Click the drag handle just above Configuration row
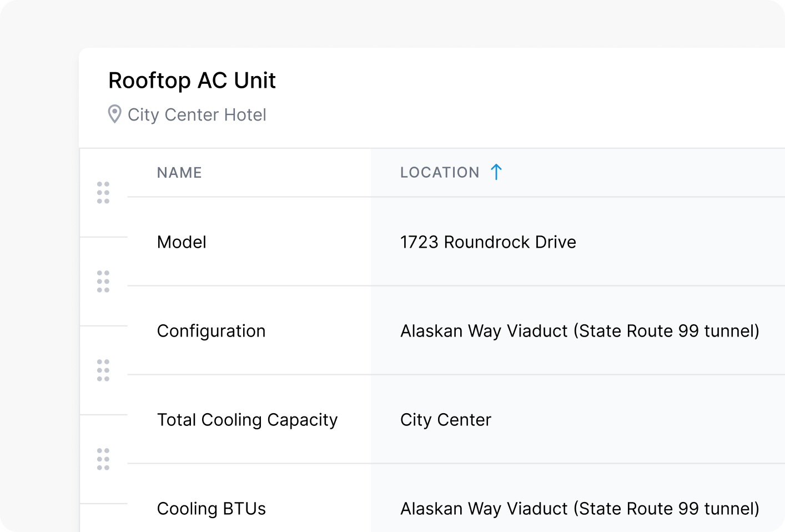Viewport: 785px width, 532px height. 103,282
